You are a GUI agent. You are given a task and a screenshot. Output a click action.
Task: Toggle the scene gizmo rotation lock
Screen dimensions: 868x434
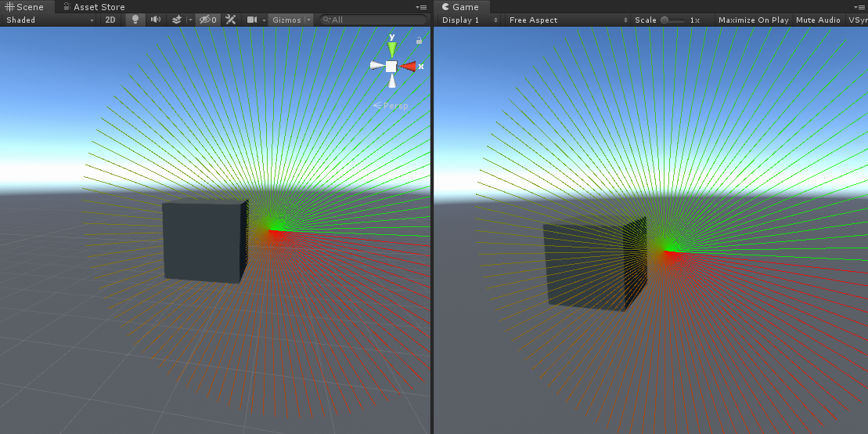click(419, 40)
